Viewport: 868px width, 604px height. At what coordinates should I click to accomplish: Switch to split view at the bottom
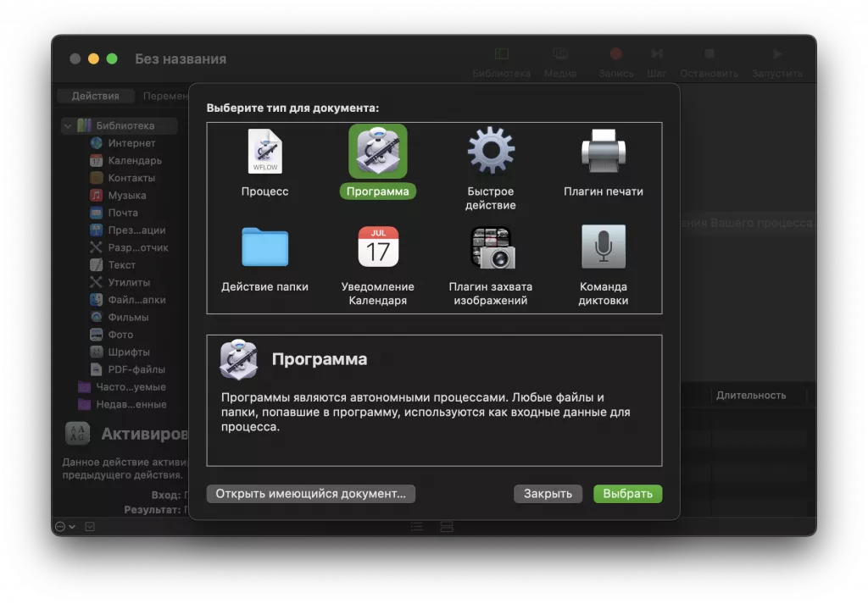click(x=446, y=526)
